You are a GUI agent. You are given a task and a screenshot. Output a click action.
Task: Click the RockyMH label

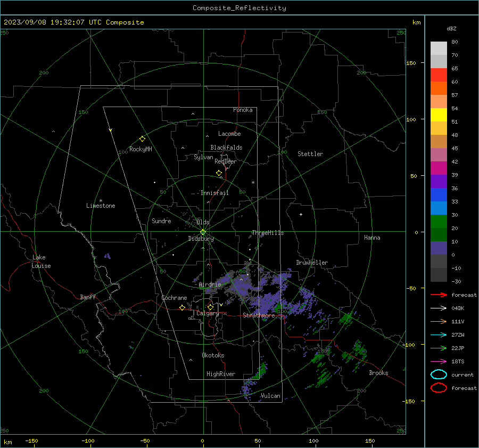click(141, 149)
